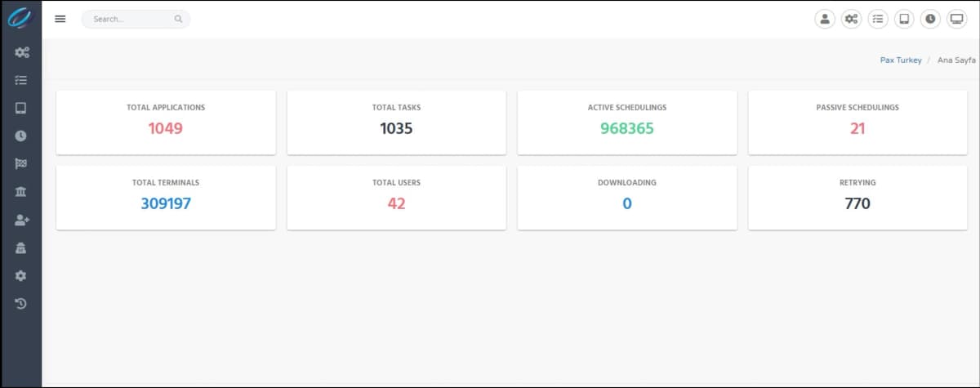Toggle the hamburger menu in the top bar
This screenshot has height=388, width=980.
60,19
